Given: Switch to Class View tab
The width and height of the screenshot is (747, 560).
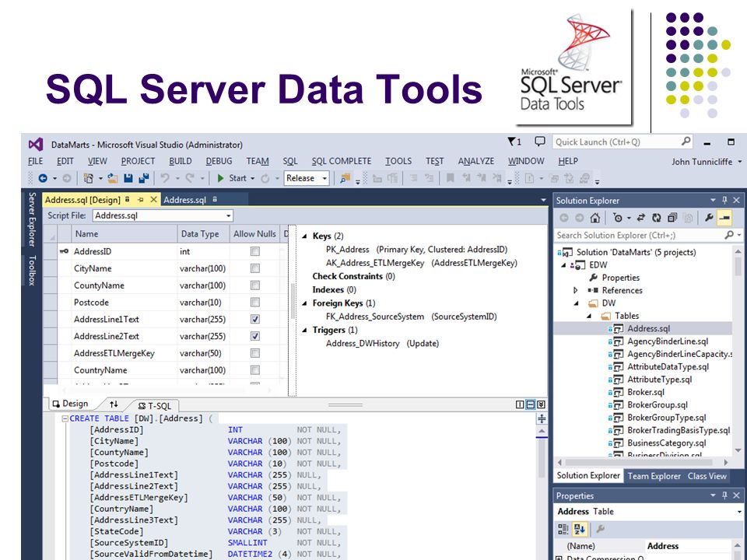Looking at the screenshot, I should (707, 476).
